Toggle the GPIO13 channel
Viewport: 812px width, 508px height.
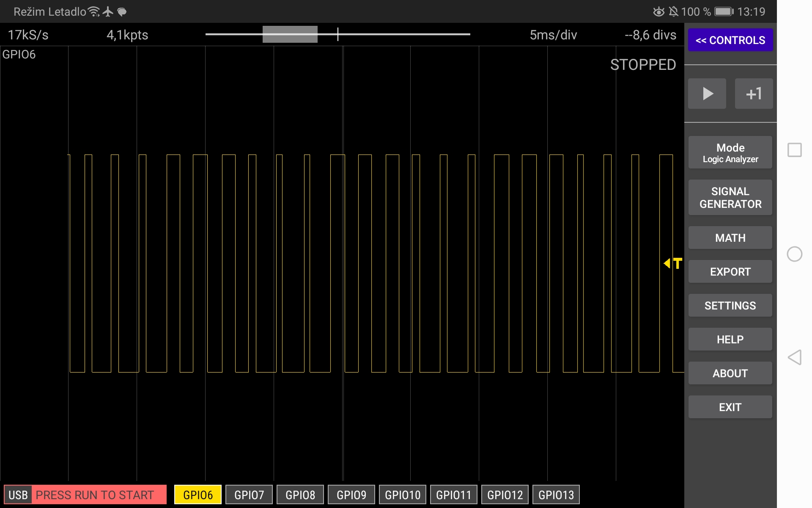(556, 494)
